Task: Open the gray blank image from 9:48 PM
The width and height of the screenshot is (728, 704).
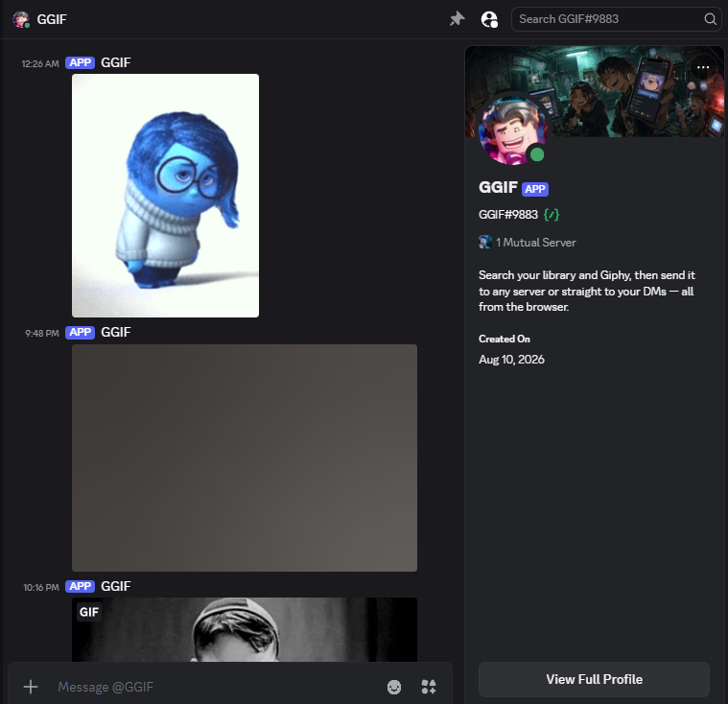Action: coord(245,458)
